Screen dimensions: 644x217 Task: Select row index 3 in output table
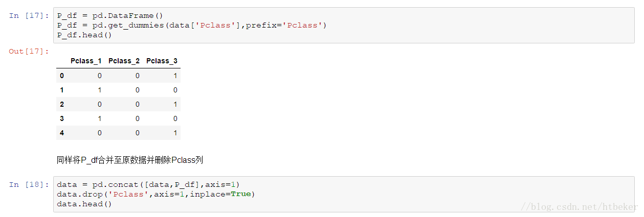click(x=62, y=118)
